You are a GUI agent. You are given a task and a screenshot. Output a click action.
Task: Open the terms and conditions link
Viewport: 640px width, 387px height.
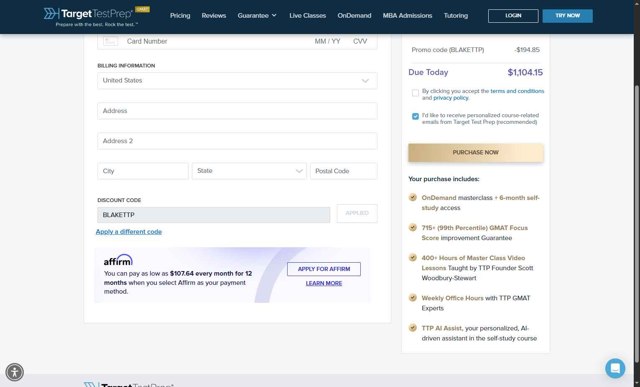[x=517, y=91]
